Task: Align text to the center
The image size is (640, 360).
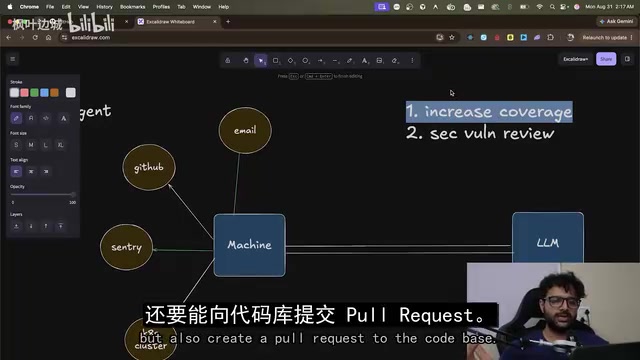Action: click(x=31, y=171)
